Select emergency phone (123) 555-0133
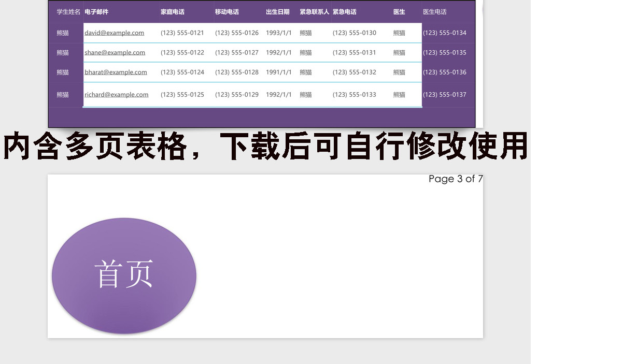 coord(355,94)
